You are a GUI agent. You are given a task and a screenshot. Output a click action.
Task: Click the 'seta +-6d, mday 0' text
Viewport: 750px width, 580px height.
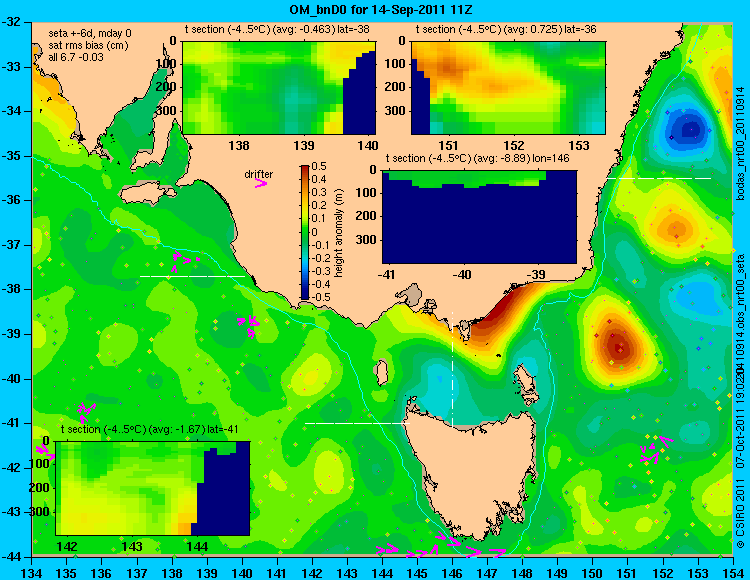pos(90,33)
